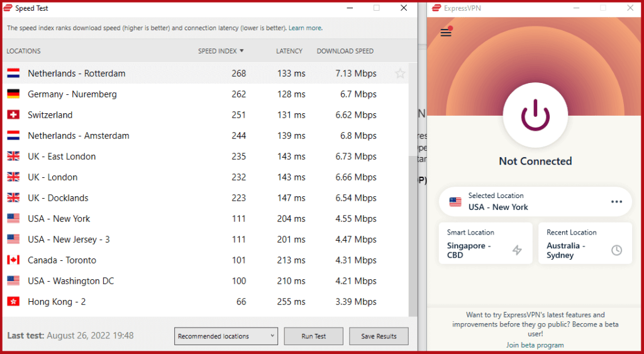This screenshot has width=644, height=354.
Task: Click the 7.13 Mbps download speed value
Action: click(x=356, y=74)
